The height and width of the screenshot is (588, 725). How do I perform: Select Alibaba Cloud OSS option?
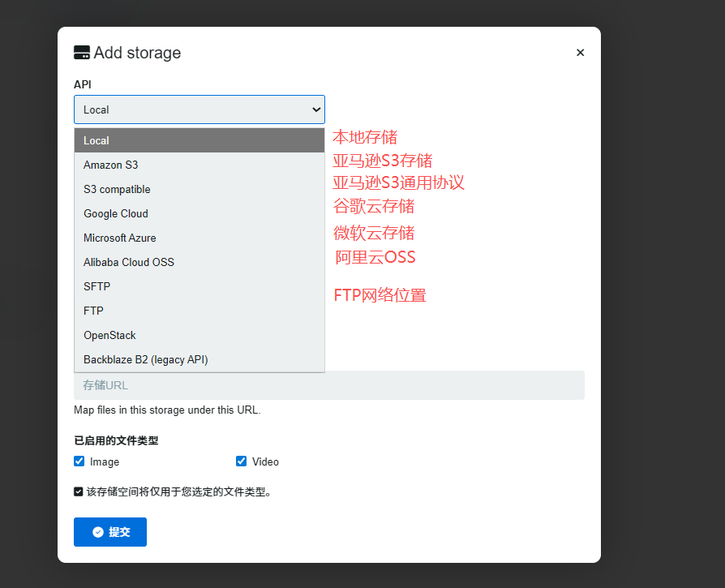click(199, 262)
